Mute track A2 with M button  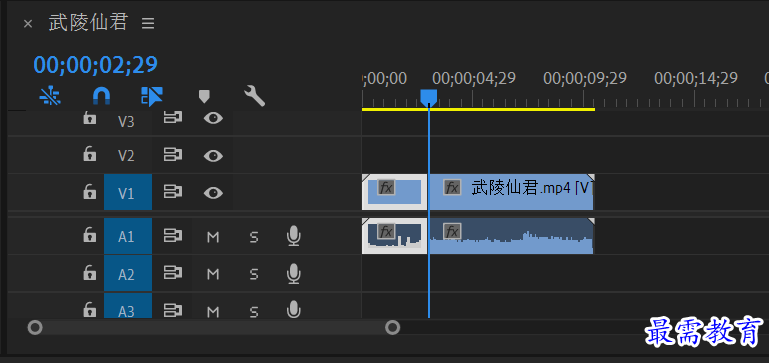tap(213, 274)
